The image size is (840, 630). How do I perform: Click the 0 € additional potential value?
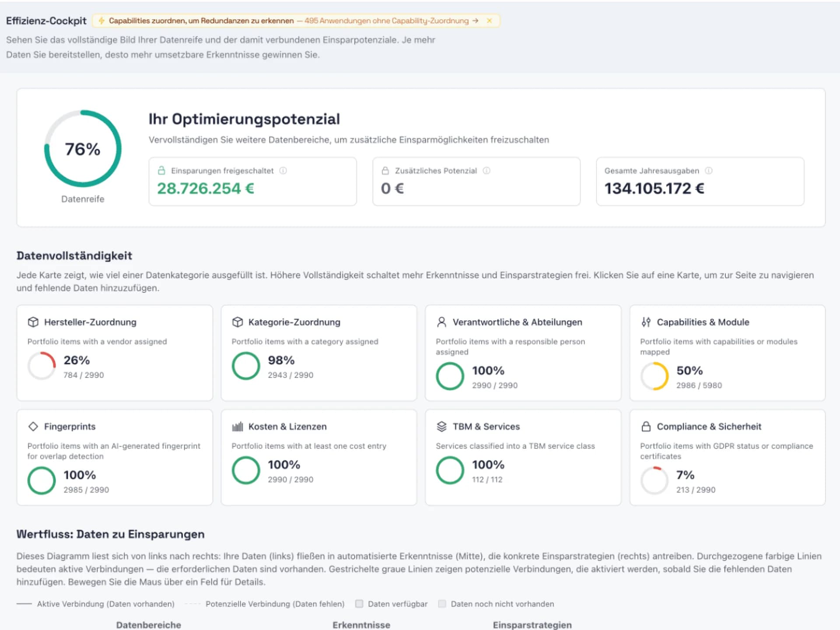(x=392, y=189)
